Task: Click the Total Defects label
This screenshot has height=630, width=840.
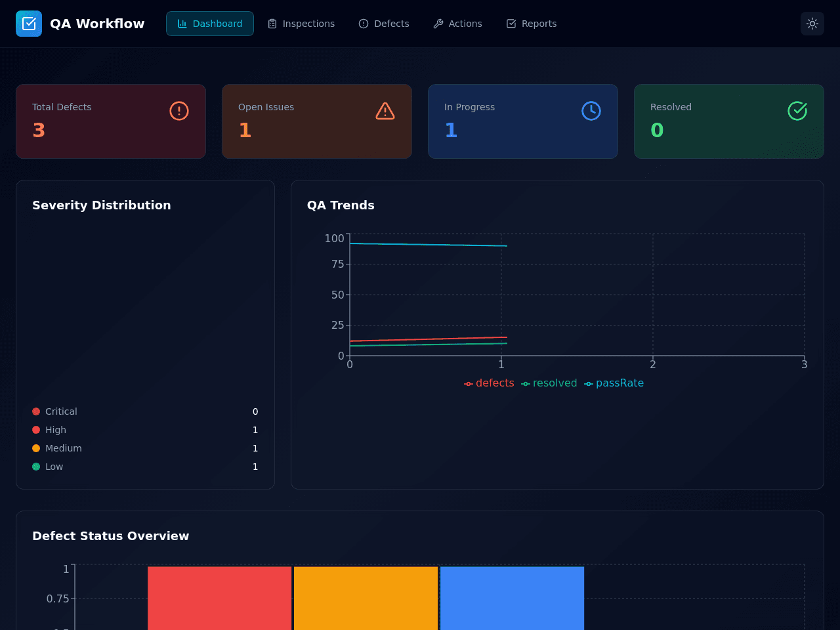Action: pyautogui.click(x=62, y=107)
